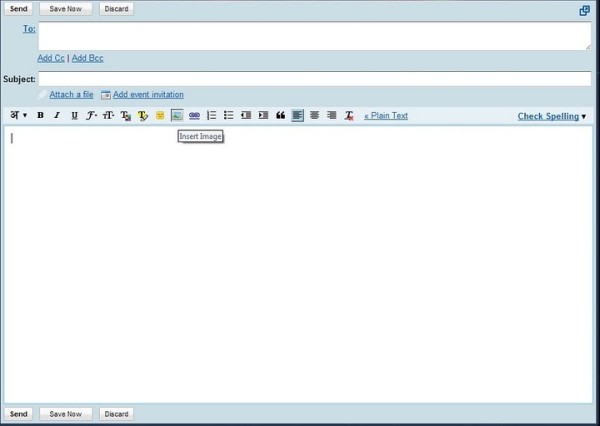Start a bulleted list
The height and width of the screenshot is (426, 600).
click(x=228, y=116)
